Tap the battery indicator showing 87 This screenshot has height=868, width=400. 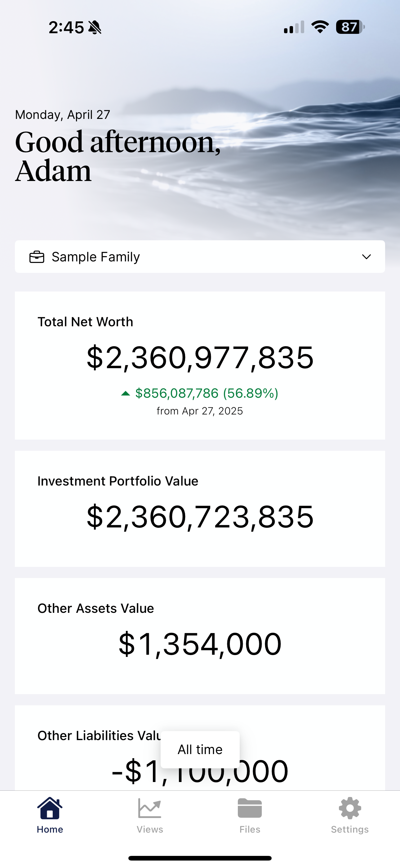coord(350,27)
